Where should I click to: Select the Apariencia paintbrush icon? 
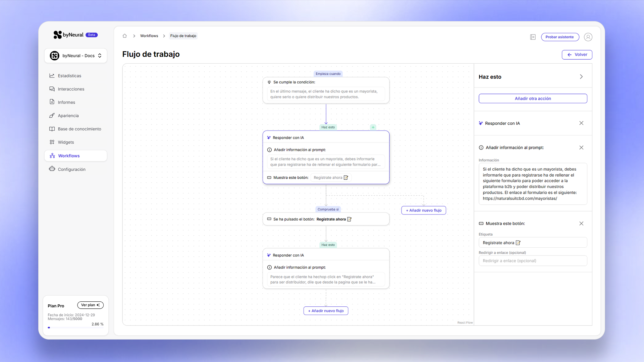pyautogui.click(x=52, y=115)
